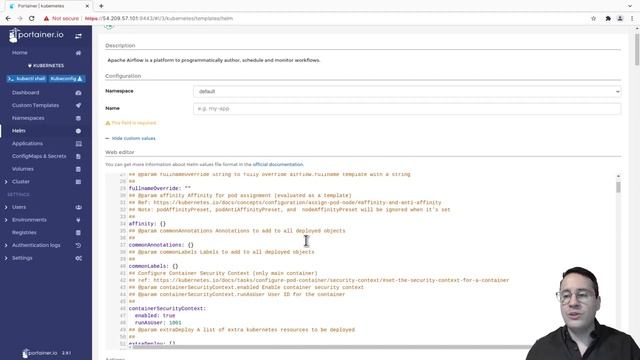
Task: Click the Not secure warning icon
Action: (46, 18)
